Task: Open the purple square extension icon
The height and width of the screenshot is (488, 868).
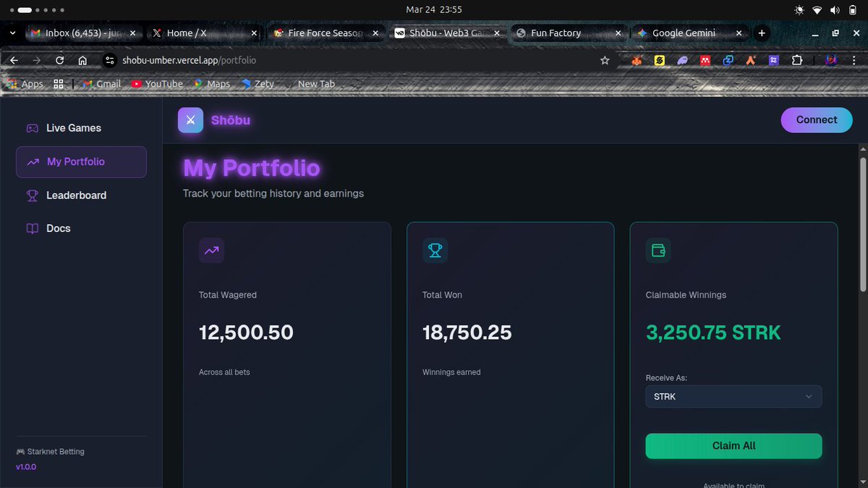Action: point(773,61)
